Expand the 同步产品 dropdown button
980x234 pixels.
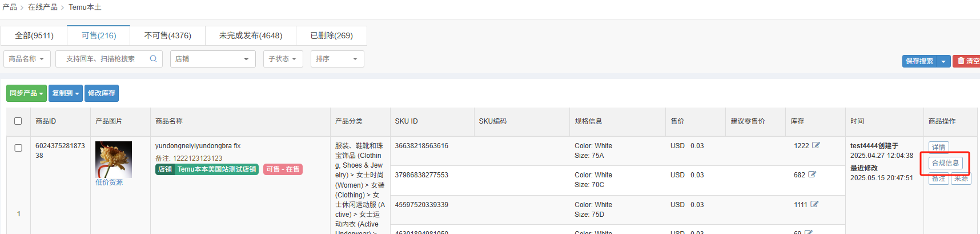[x=26, y=93]
